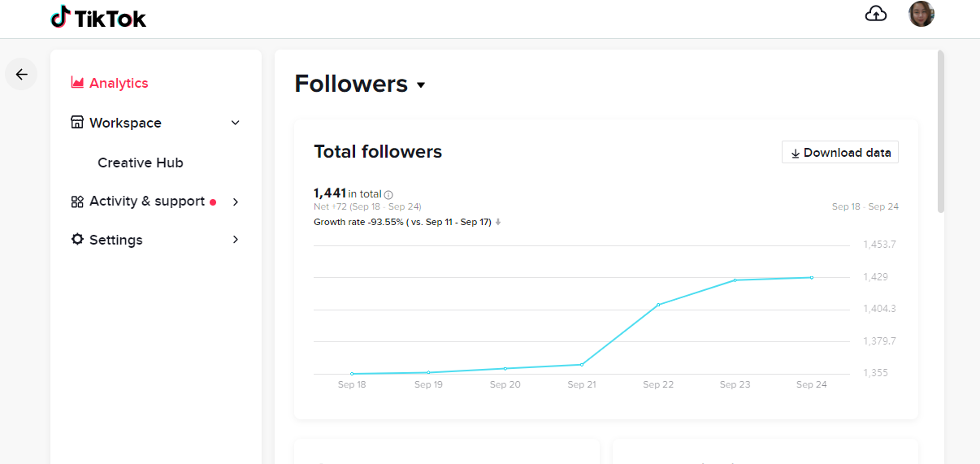Click the page vertical scrollbar
Image resolution: width=980 pixels, height=464 pixels.
[x=941, y=130]
